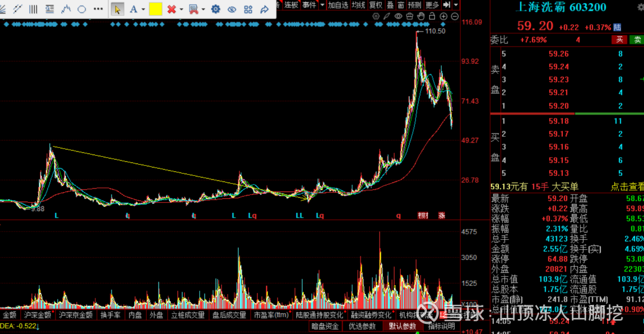Select the parallel channel line tool

pyautogui.click(x=17, y=8)
